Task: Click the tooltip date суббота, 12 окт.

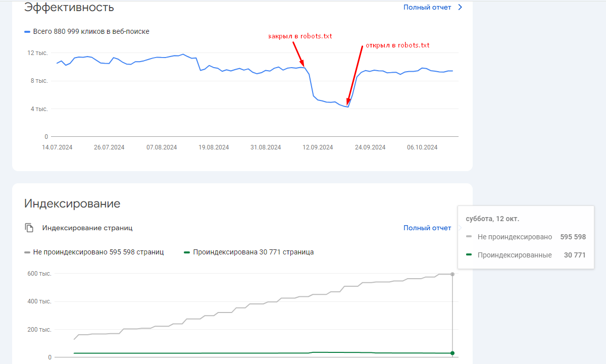Action: click(x=492, y=219)
